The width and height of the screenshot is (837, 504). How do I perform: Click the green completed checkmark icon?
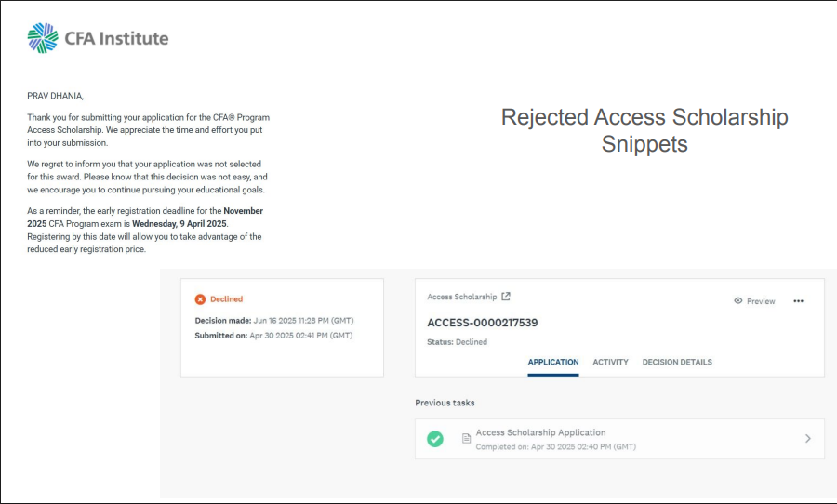coord(434,439)
